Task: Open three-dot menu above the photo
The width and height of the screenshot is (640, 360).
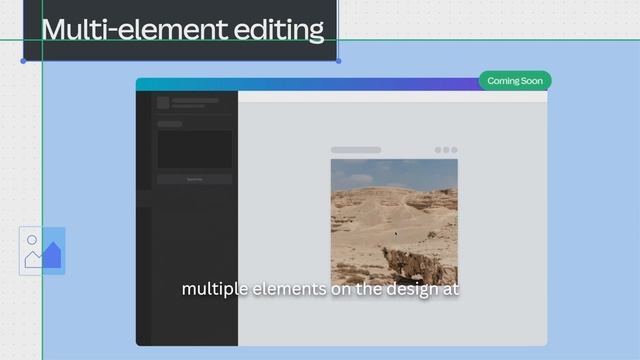Action: [x=446, y=150]
